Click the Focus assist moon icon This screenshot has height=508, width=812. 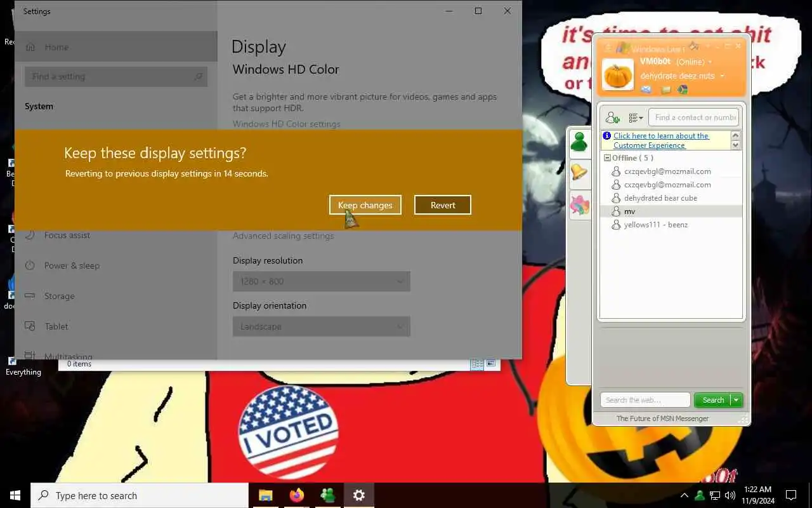pos(30,235)
